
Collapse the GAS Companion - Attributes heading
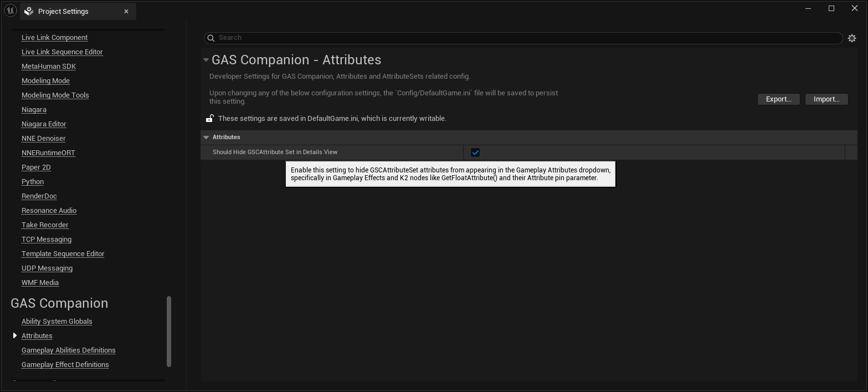(206, 60)
